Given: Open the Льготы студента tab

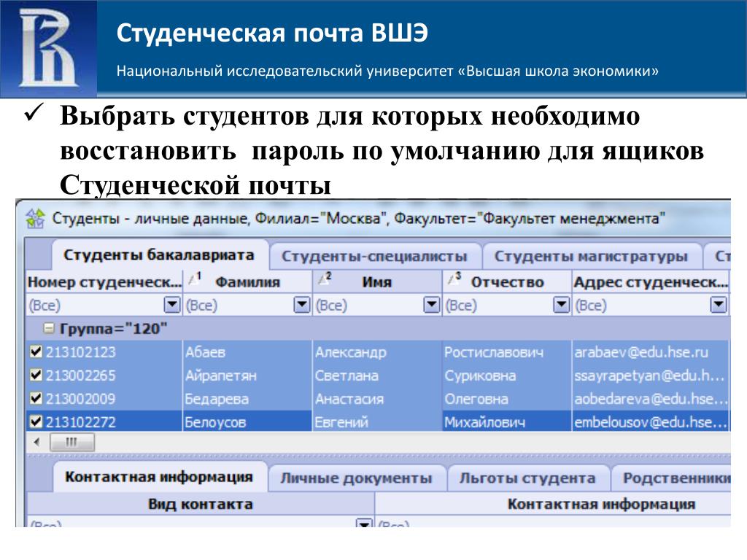Looking at the screenshot, I should pos(527,478).
